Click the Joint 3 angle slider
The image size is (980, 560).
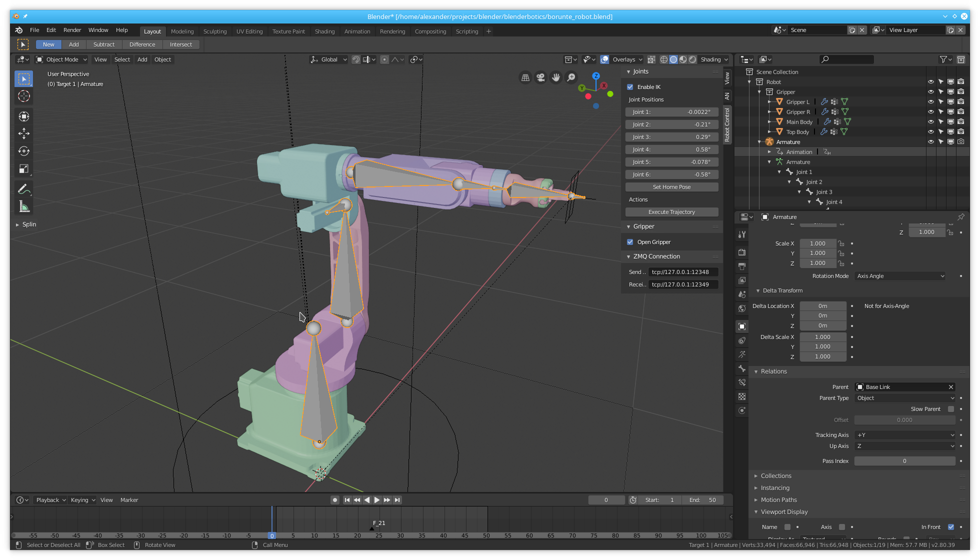(x=671, y=137)
